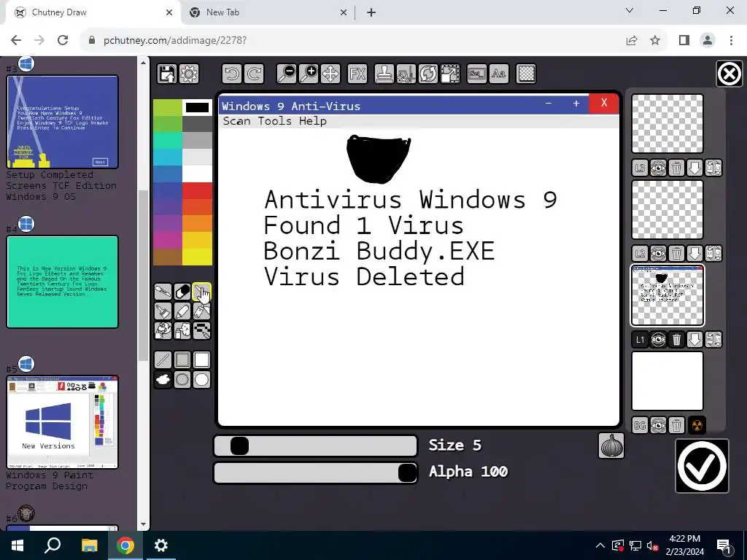This screenshot has height=560, width=747.
Task: Click the save/upload floppy disk icon
Action: [167, 74]
